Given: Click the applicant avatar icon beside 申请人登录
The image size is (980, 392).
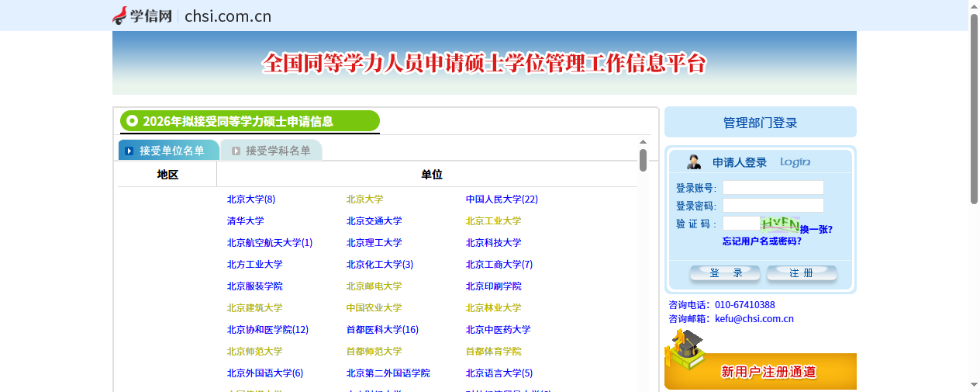Looking at the screenshot, I should click(694, 161).
